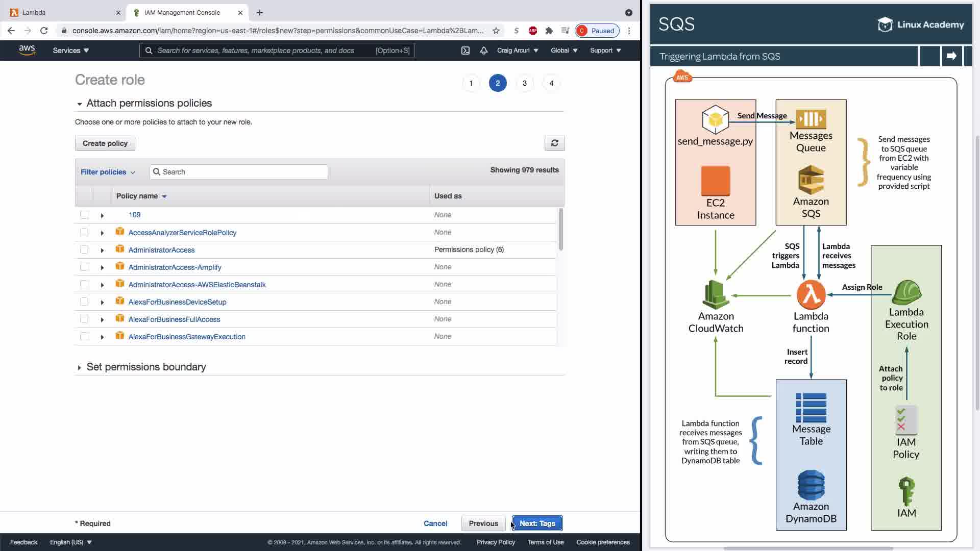This screenshot has height=551, width=980.
Task: Check the AdministratorAccess policy checkbox
Action: click(x=84, y=250)
